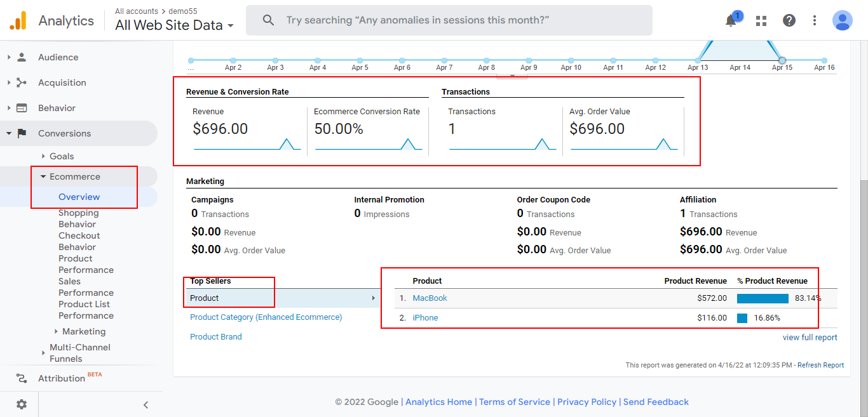Click the Google account avatar

[x=842, y=20]
